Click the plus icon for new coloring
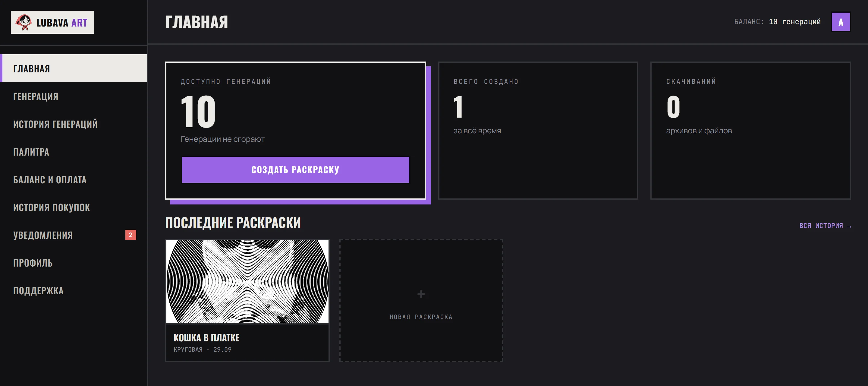The height and width of the screenshot is (386, 868). [421, 294]
